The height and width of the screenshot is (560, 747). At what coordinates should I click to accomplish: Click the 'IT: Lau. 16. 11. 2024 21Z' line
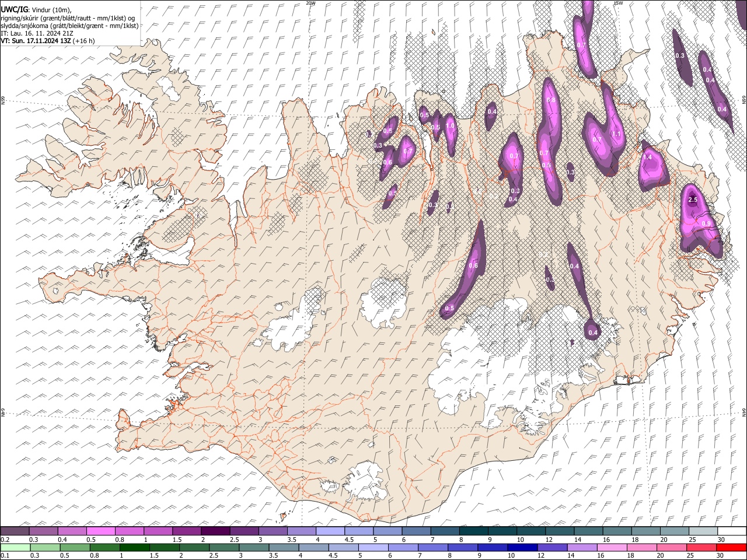tap(37, 33)
